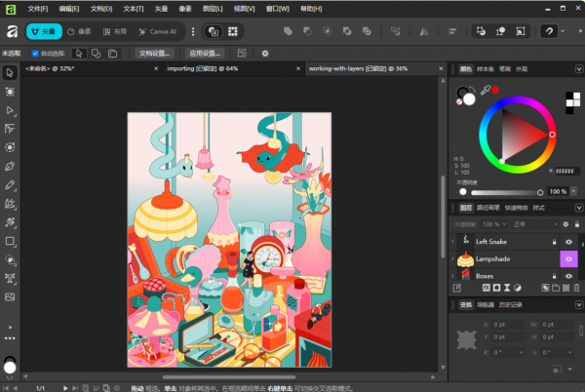Open the layer opacity 100 % dropdown

point(494,224)
